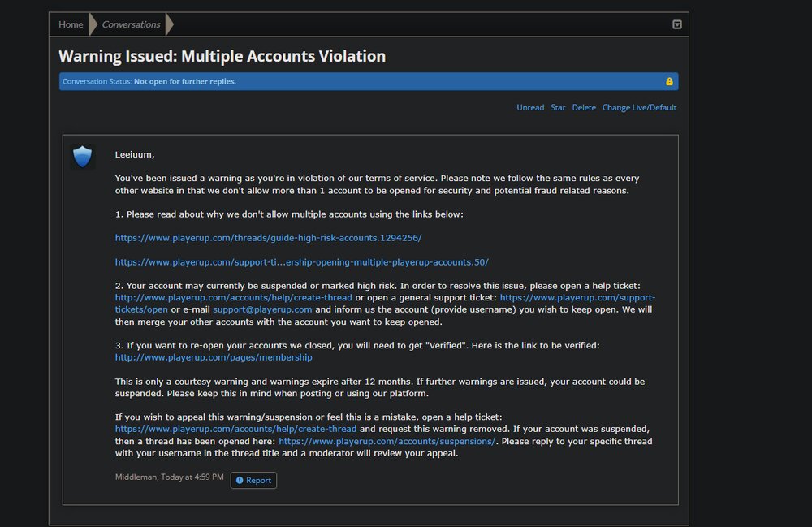
Task: Open the opening-multiple-playerup-accounts support link
Action: tap(301, 262)
